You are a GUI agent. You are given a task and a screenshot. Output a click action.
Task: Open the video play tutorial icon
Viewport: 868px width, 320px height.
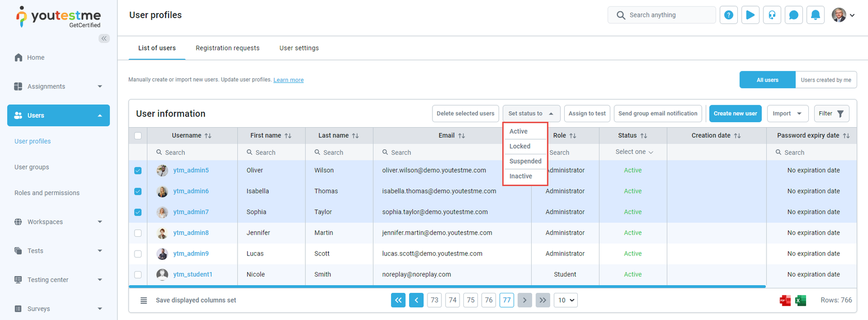(750, 15)
